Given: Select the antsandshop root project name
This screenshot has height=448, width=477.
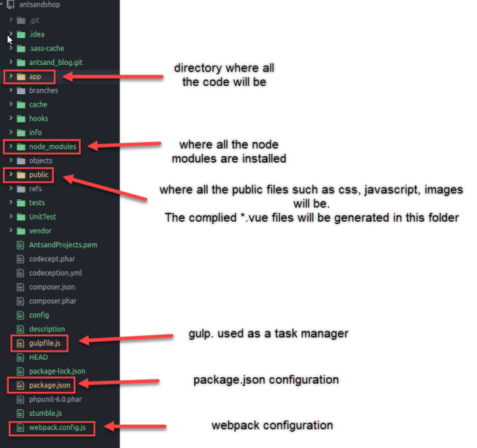Looking at the screenshot, I should (x=40, y=4).
